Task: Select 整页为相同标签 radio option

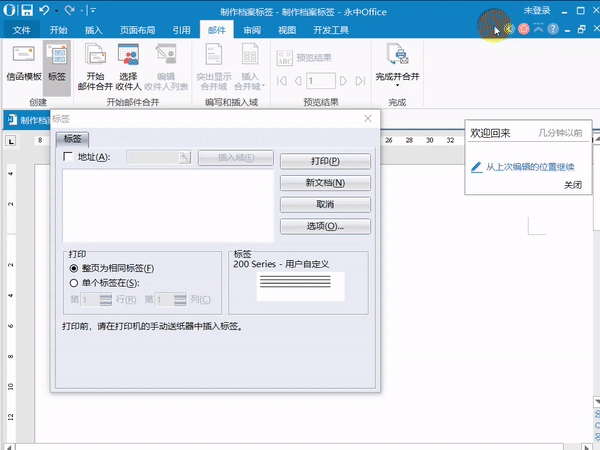Action: coord(74,268)
